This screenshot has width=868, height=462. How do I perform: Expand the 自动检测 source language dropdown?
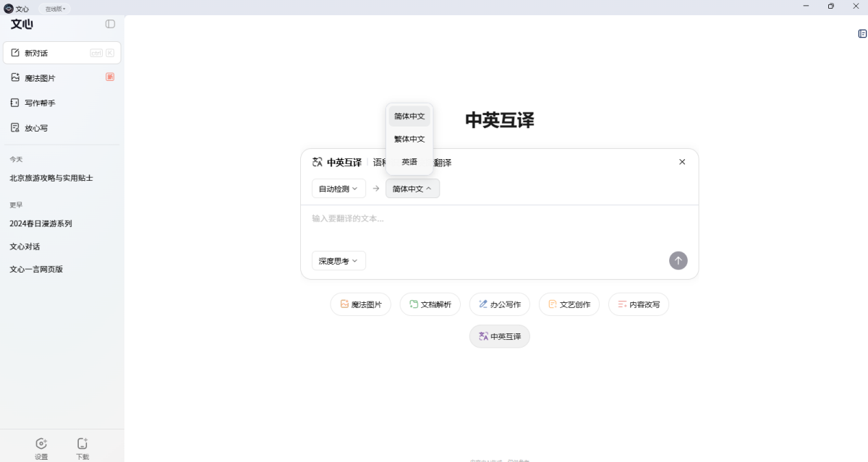pyautogui.click(x=339, y=189)
